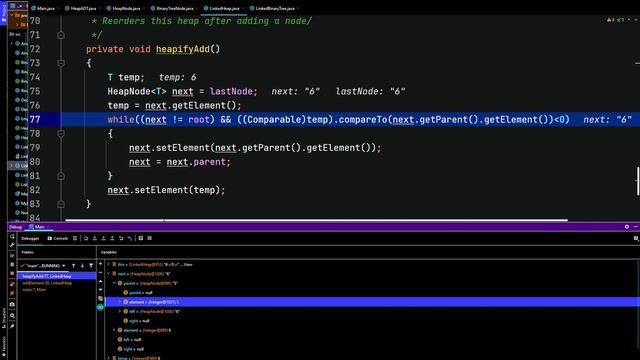Open the Evaluate Expression calculator icon
640x360 pixels.
[141, 238]
